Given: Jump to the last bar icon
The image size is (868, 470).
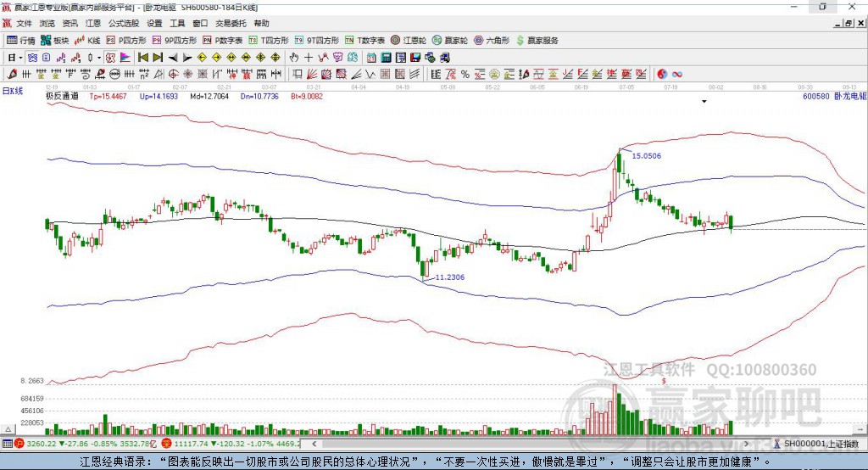Looking at the screenshot, I should click(158, 58).
